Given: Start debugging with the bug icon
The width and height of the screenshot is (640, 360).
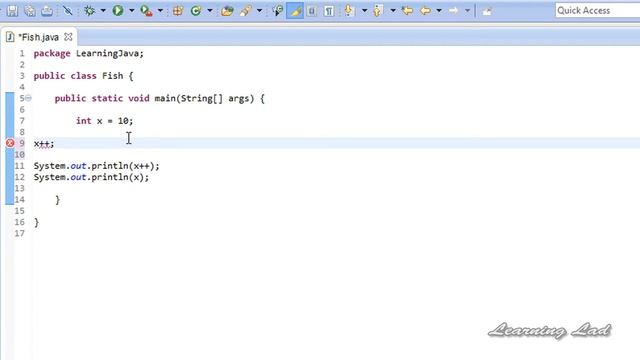Looking at the screenshot, I should pyautogui.click(x=89, y=11).
